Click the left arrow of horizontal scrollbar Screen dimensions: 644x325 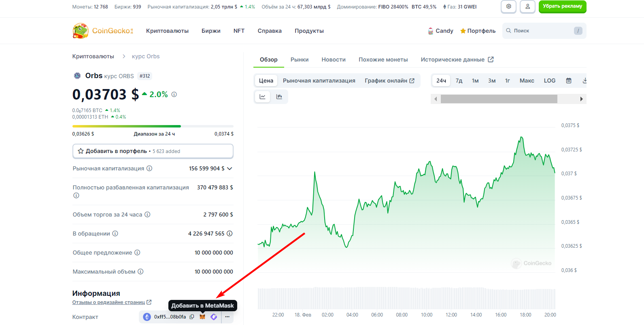[x=436, y=99]
